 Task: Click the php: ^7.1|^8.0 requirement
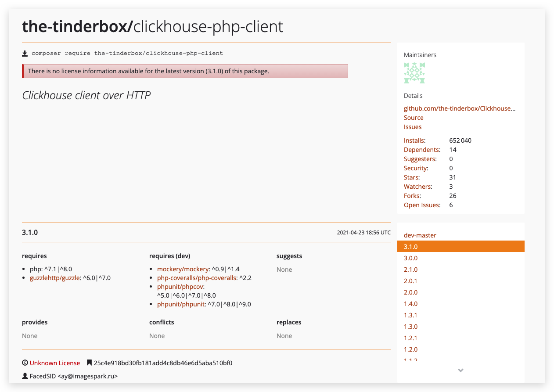[51, 269]
